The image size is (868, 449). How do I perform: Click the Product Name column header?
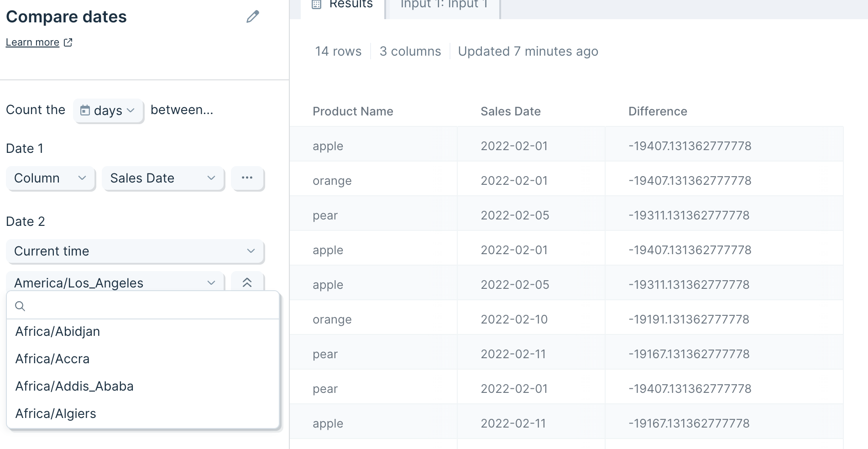(353, 112)
